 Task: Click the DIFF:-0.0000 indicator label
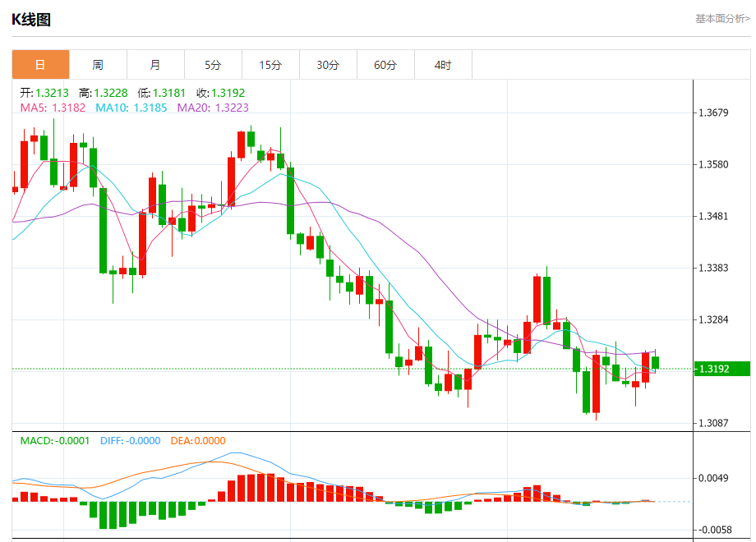pyautogui.click(x=130, y=441)
